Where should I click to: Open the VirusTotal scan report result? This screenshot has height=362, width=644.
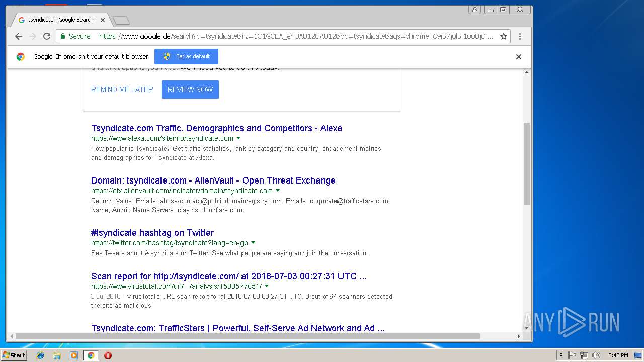pyautogui.click(x=229, y=276)
